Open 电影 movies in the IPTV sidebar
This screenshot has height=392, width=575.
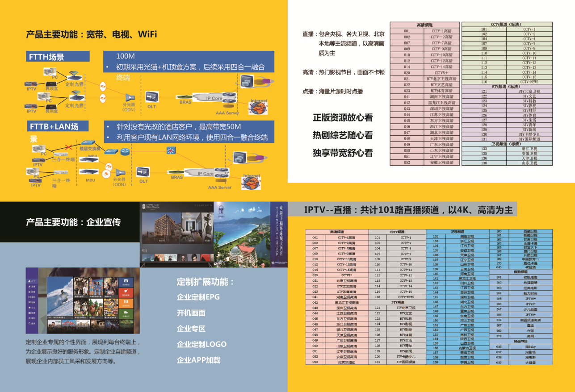pos(32,296)
